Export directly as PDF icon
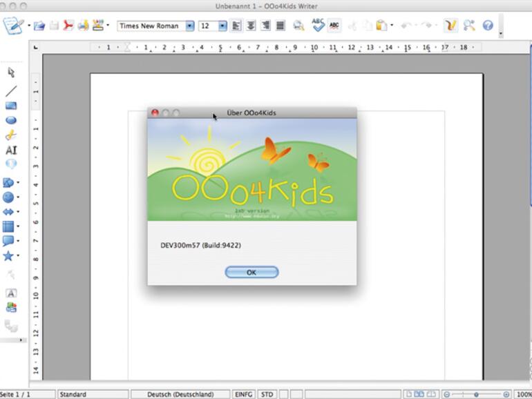Screen dimensions: 532x399 [x=68, y=26]
